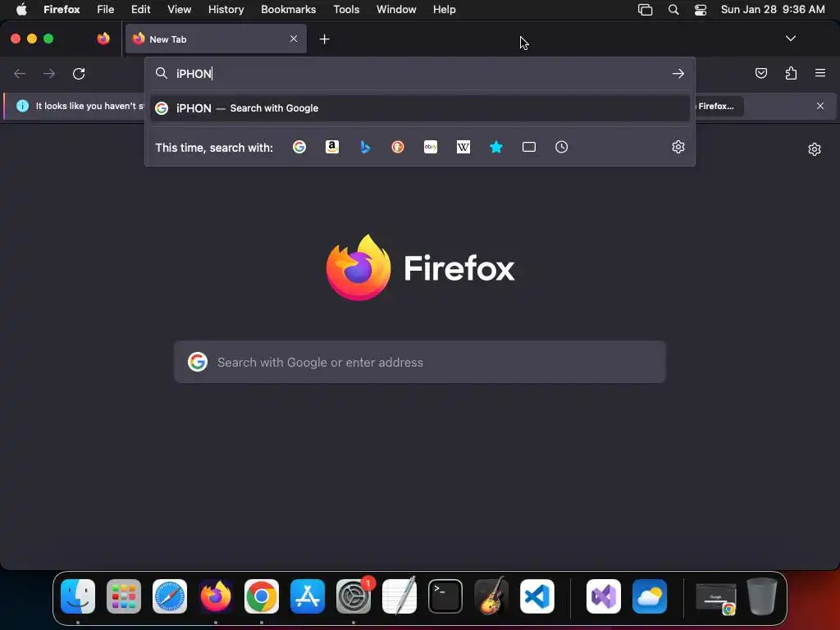The width and height of the screenshot is (840, 630).
Task: Search history via clock icon
Action: (x=561, y=147)
